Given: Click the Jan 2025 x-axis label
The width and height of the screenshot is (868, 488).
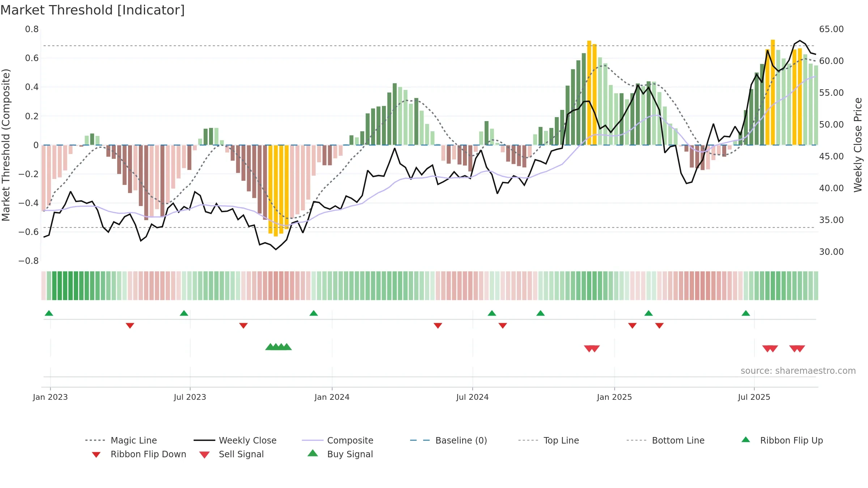Looking at the screenshot, I should 614,397.
